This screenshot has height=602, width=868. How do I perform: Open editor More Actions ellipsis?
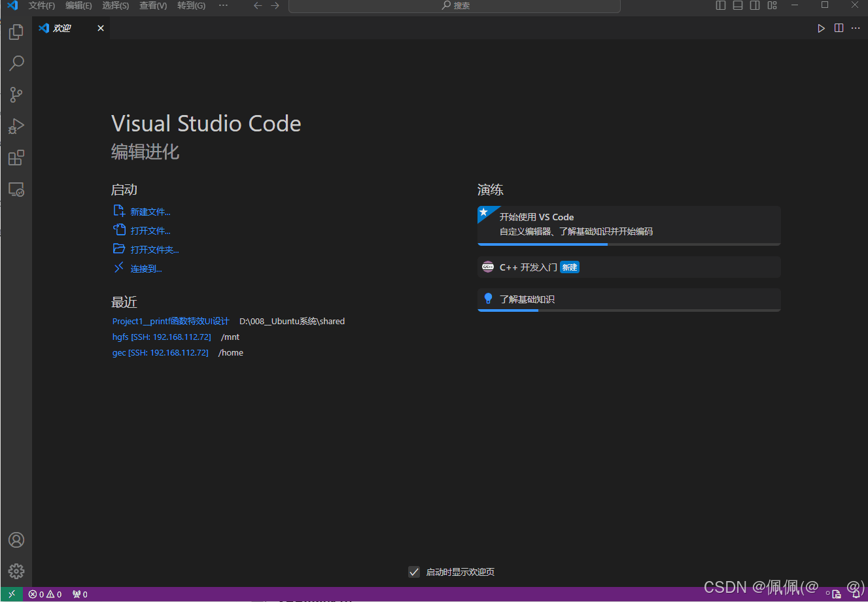(856, 28)
